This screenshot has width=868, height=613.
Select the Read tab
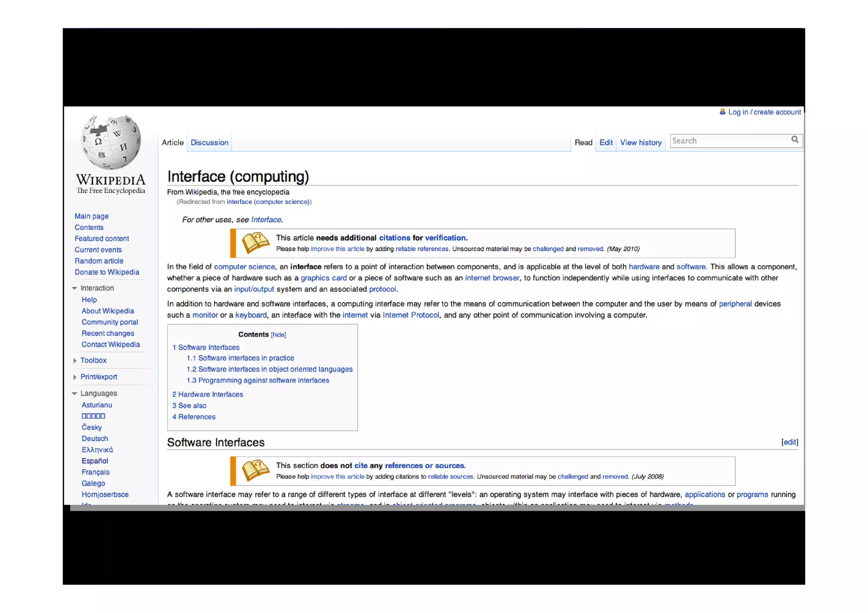click(x=583, y=142)
